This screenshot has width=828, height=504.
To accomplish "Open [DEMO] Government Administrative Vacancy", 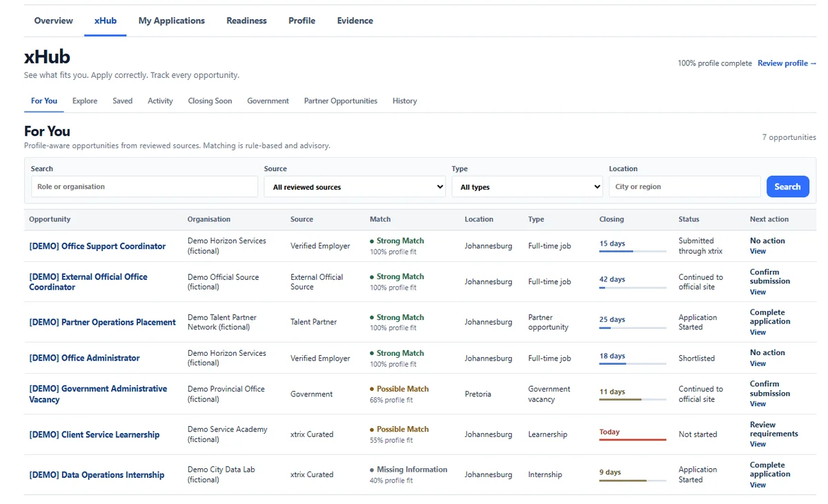I will [98, 394].
